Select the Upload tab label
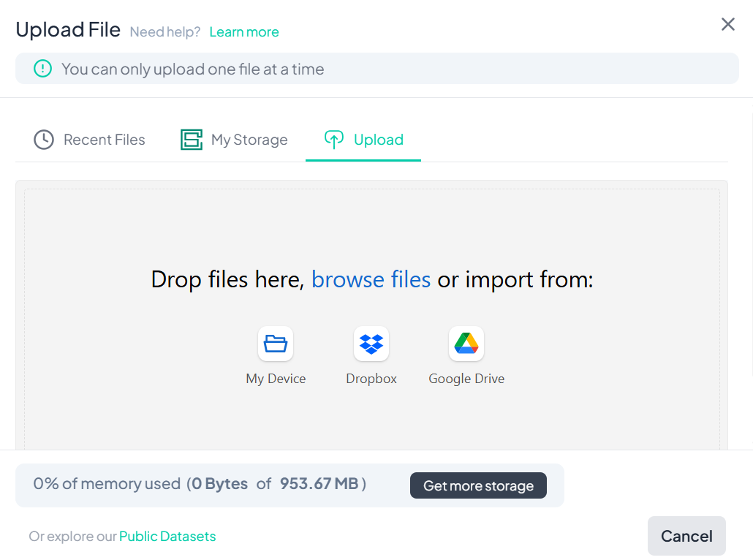The image size is (753, 560). 378,140
